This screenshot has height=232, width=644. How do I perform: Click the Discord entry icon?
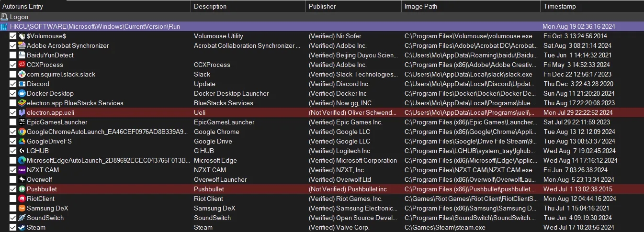point(22,84)
